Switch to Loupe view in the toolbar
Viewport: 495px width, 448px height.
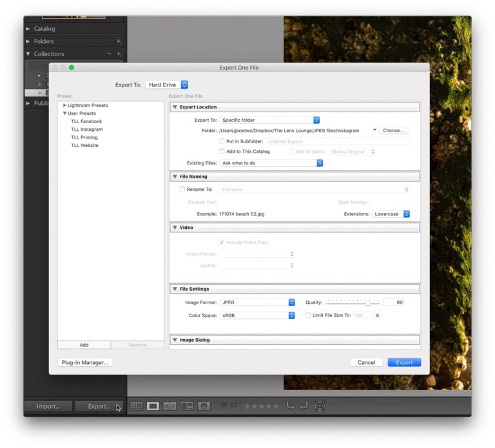[x=153, y=406]
